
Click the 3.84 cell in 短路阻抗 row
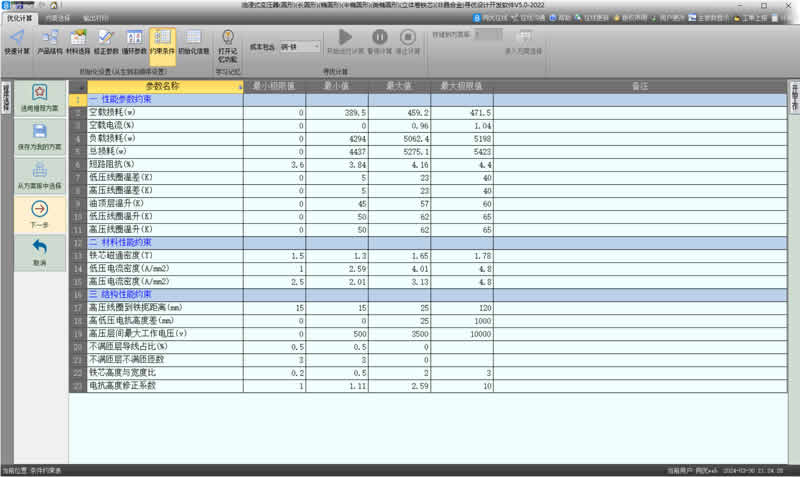tap(337, 165)
